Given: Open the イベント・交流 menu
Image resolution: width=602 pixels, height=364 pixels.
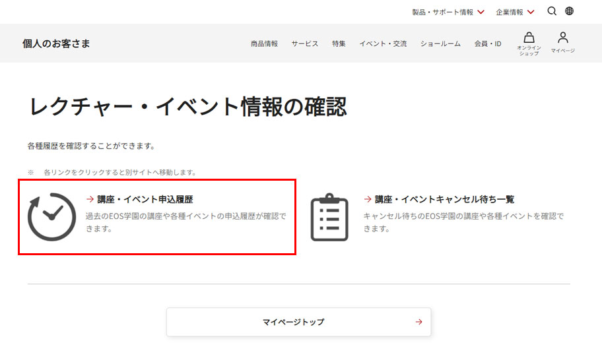Looking at the screenshot, I should pyautogui.click(x=383, y=44).
